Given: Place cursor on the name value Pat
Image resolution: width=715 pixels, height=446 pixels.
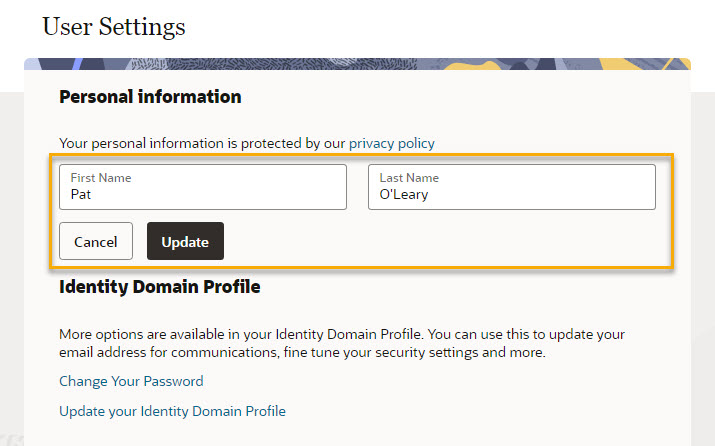Looking at the screenshot, I should [x=81, y=194].
